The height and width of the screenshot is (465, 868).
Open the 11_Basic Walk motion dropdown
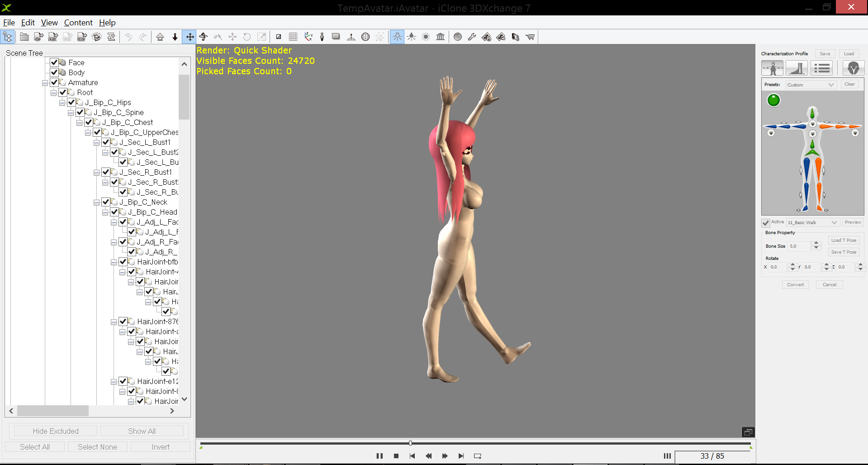[x=813, y=223]
